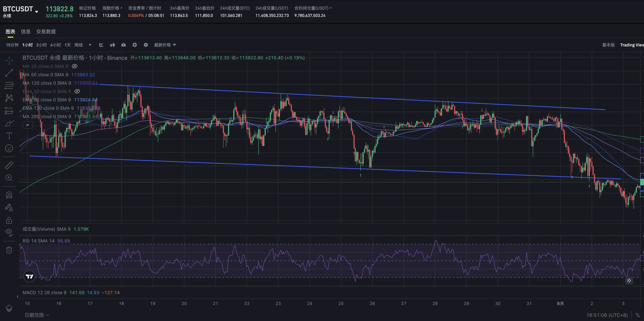Image resolution: width=644 pixels, height=321 pixels.
Task: Toggle hide all drawings eye icon
Action: click(x=9, y=233)
